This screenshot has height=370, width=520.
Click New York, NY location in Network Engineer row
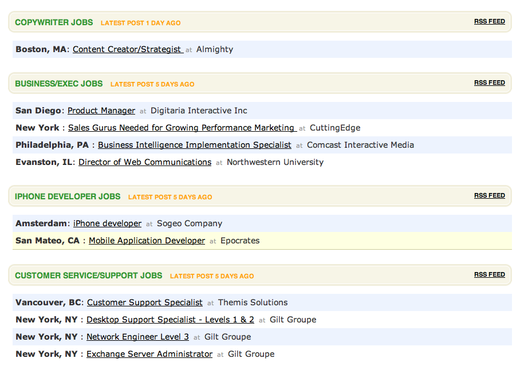(47, 337)
